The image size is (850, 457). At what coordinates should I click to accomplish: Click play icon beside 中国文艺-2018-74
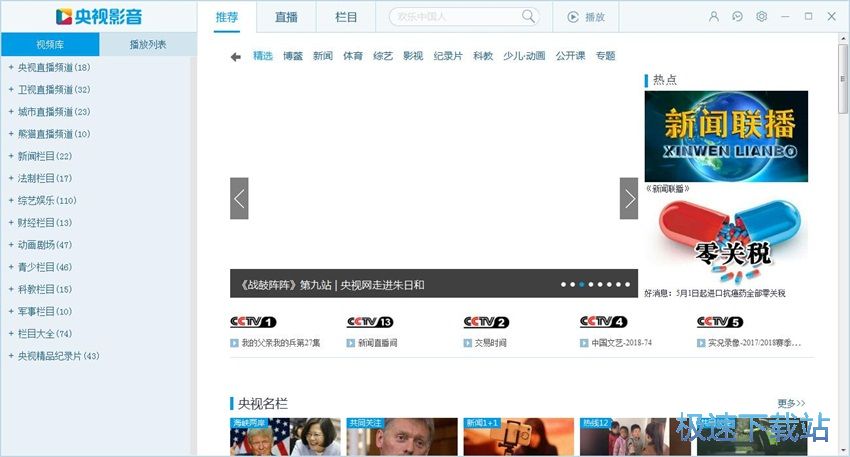coord(584,343)
